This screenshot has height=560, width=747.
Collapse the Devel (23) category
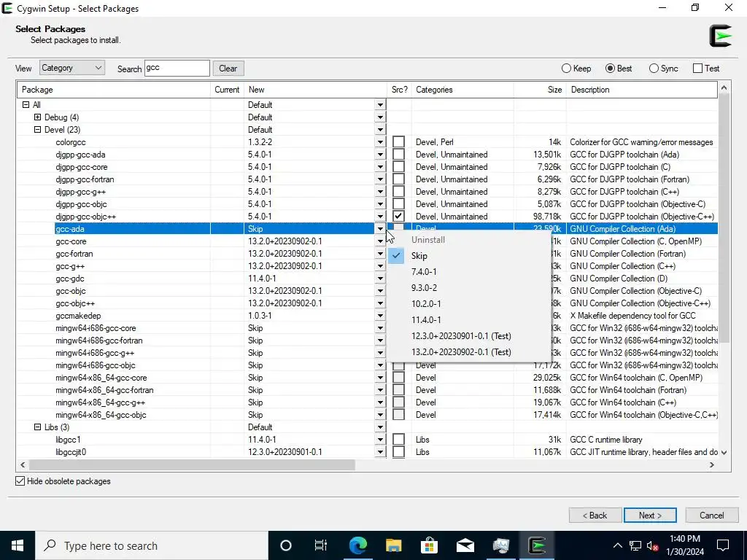[x=38, y=130]
